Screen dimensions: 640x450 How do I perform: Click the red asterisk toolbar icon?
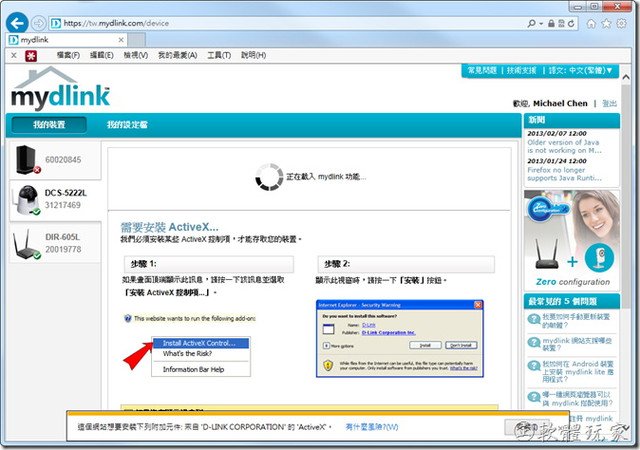(31, 56)
